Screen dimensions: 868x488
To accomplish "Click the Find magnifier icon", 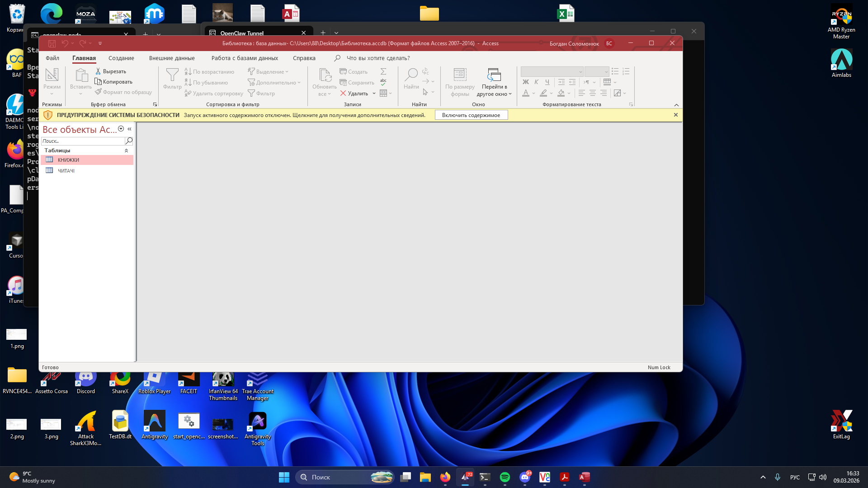I will (x=411, y=75).
